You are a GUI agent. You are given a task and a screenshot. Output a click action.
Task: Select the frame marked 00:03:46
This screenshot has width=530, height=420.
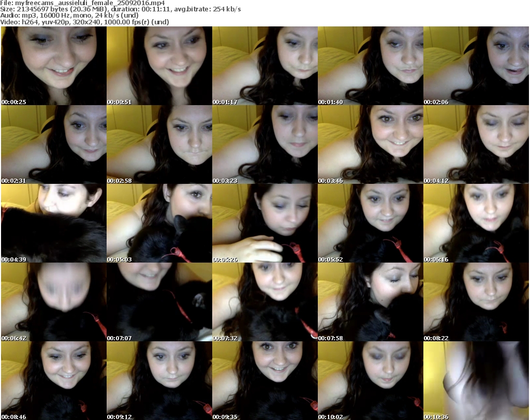tap(370, 144)
